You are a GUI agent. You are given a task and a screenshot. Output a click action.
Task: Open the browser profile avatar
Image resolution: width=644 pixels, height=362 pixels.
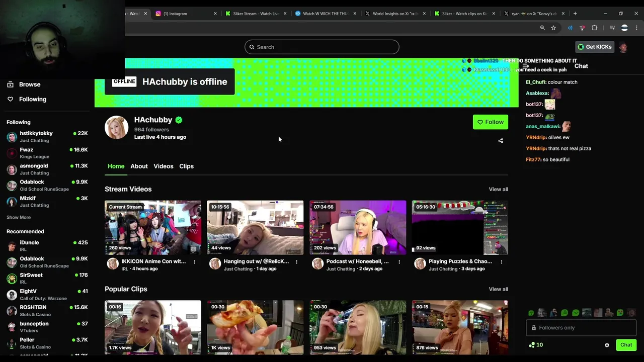tap(624, 28)
